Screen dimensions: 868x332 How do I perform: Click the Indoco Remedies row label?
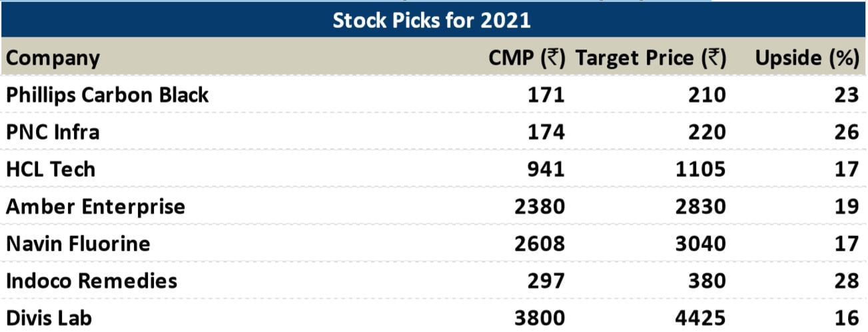[91, 281]
